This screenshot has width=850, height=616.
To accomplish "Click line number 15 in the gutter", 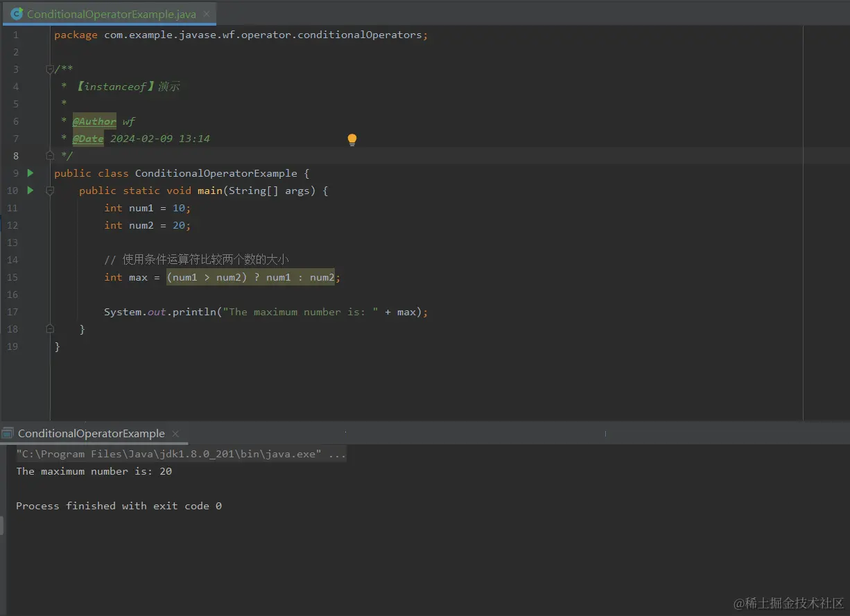I will pos(12,277).
